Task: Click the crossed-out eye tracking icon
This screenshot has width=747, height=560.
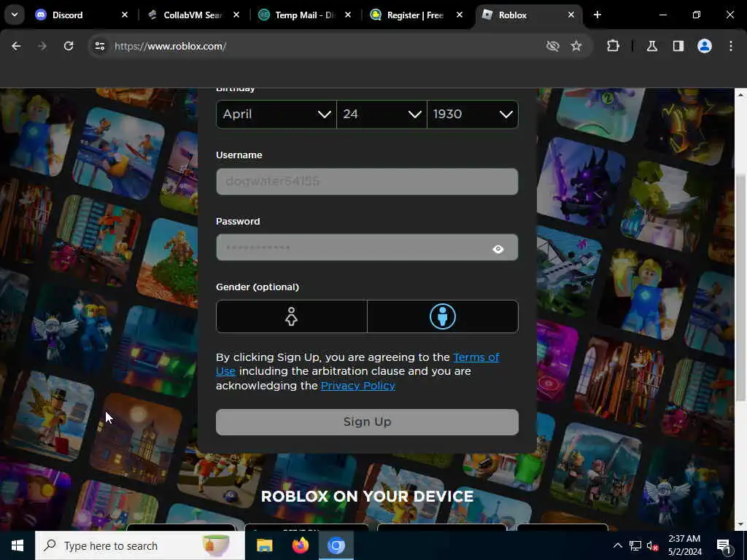Action: 553,46
